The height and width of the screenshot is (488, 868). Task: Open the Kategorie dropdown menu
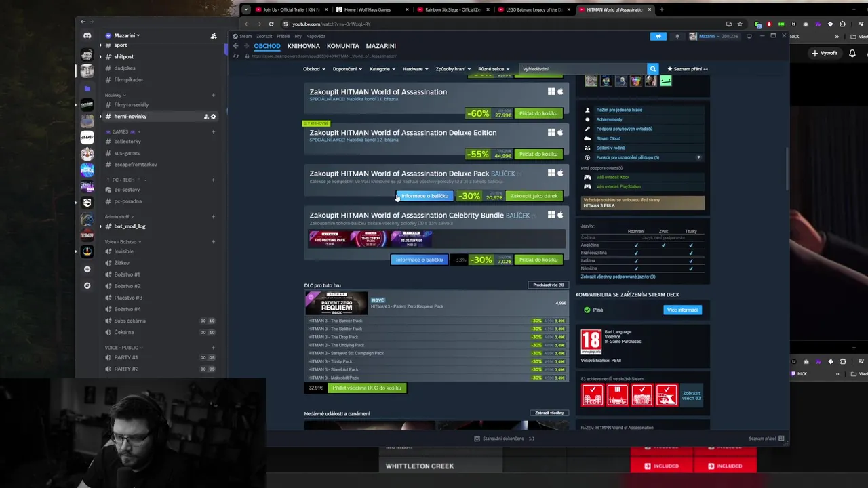[x=382, y=69]
